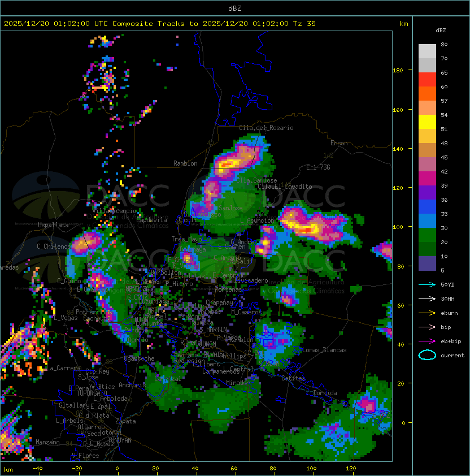Image resolution: width=470 pixels, height=476 pixels.
Task: Click the red 60-65 dBZ color block
Action: (427, 79)
